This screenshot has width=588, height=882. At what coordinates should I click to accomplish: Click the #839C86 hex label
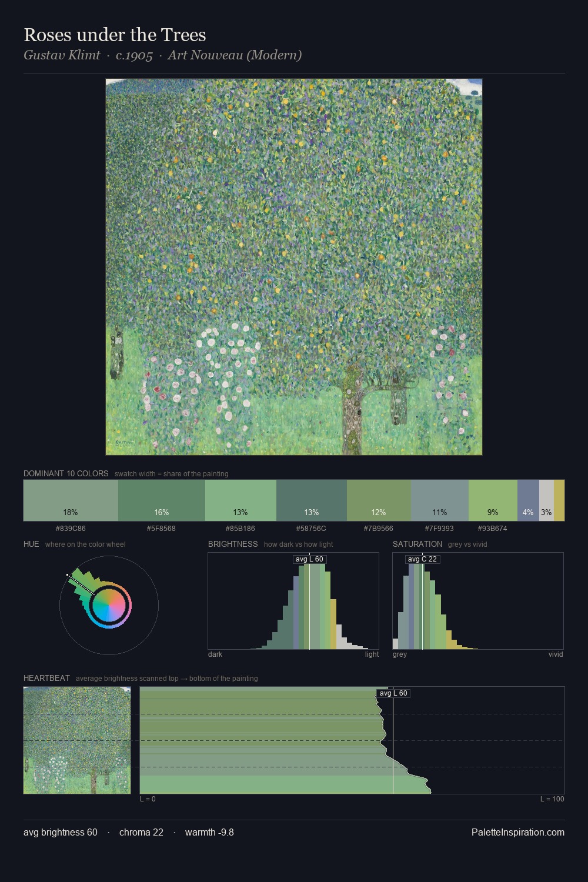[71, 529]
